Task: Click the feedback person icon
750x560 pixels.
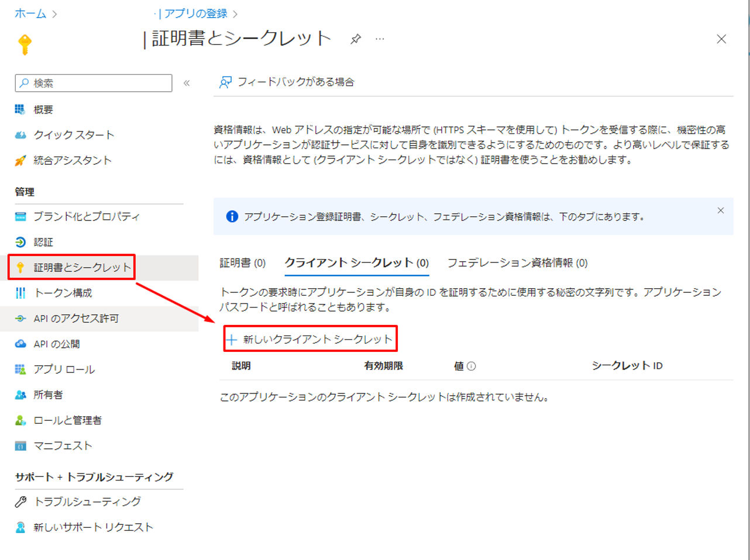Action: pos(225,82)
